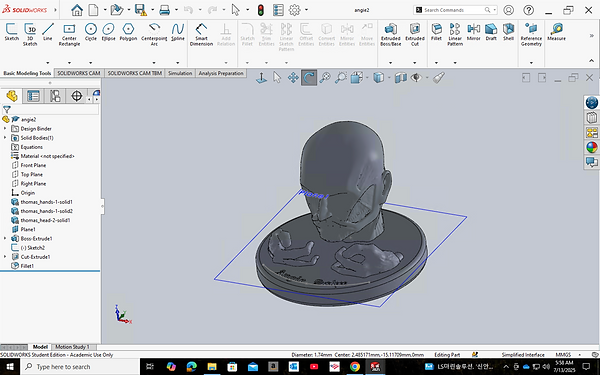Activate the Ellipse tool

[x=109, y=32]
